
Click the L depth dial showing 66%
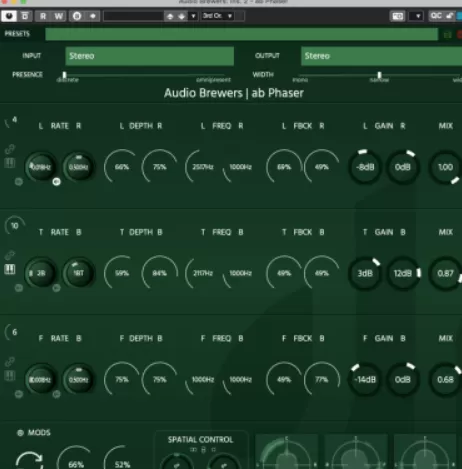click(x=122, y=167)
